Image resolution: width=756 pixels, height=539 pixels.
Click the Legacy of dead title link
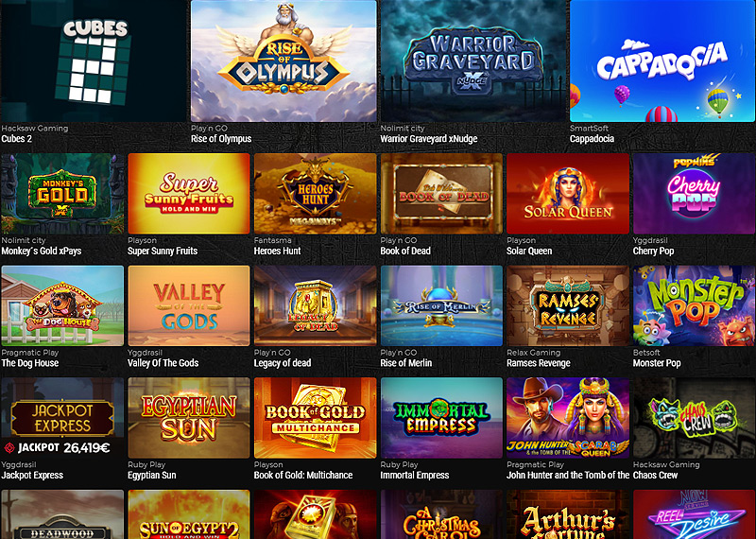pyautogui.click(x=283, y=363)
